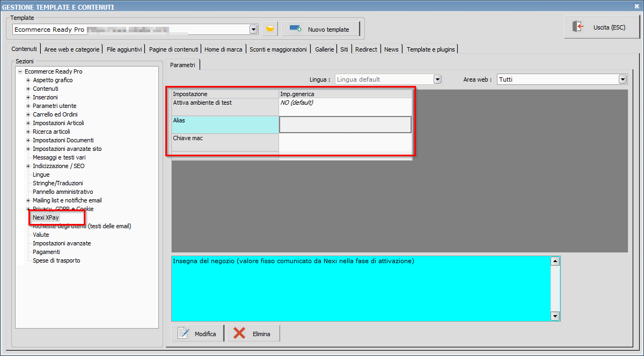This screenshot has width=644, height=356.
Task: Expand the Impostazioni Articoli tree node
Action: 28,123
